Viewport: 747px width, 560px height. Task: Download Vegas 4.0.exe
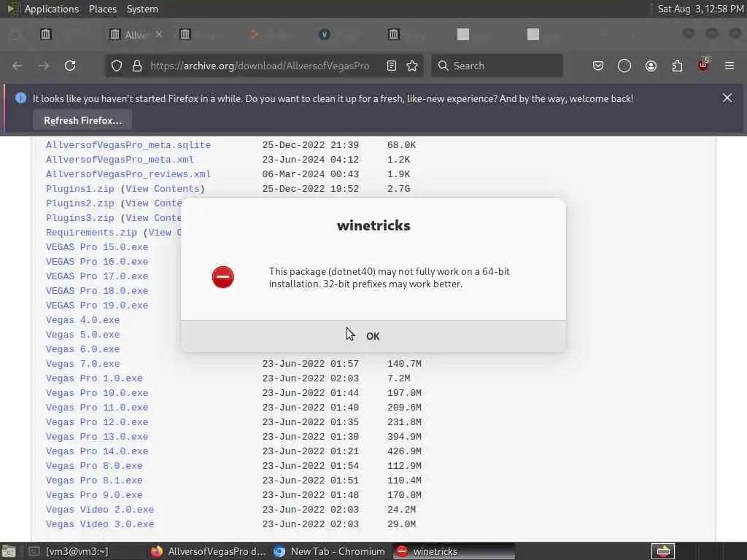click(82, 320)
